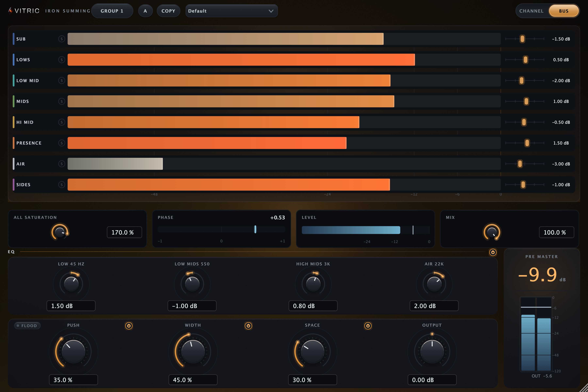Click the WIDTH knob

pos(193,351)
